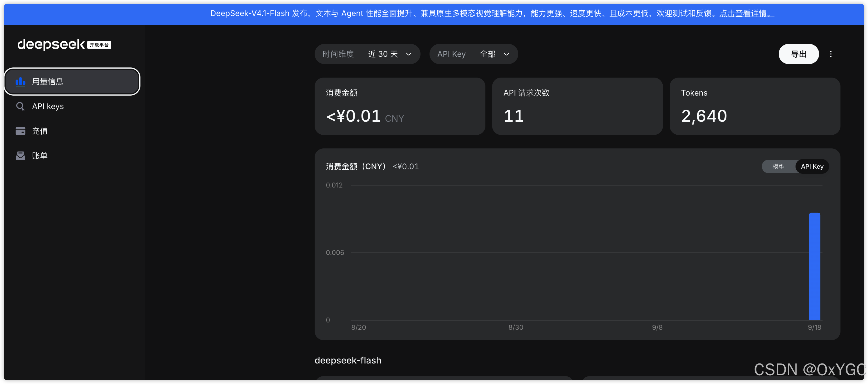Viewport: 868px width, 384px height.
Task: Click the deepseek-flash section heading
Action: pos(348,360)
